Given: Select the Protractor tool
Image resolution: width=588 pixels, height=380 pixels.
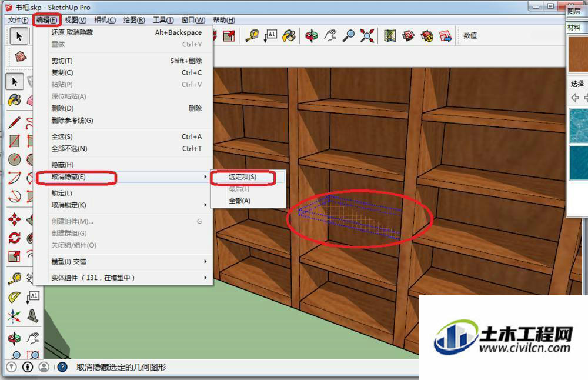Looking at the screenshot, I should pyautogui.click(x=15, y=297).
